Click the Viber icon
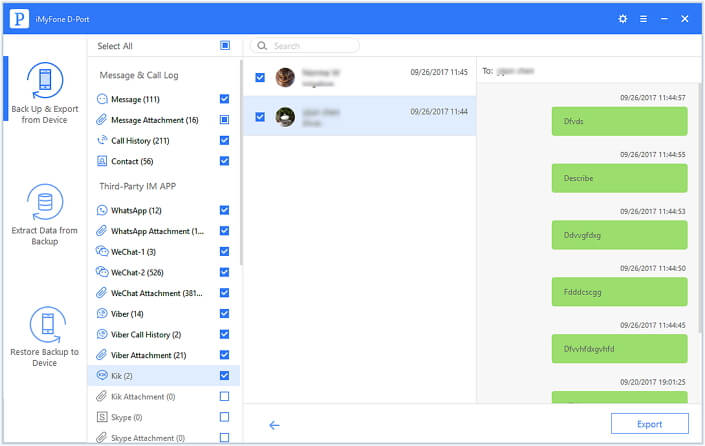705x446 pixels. tap(102, 313)
